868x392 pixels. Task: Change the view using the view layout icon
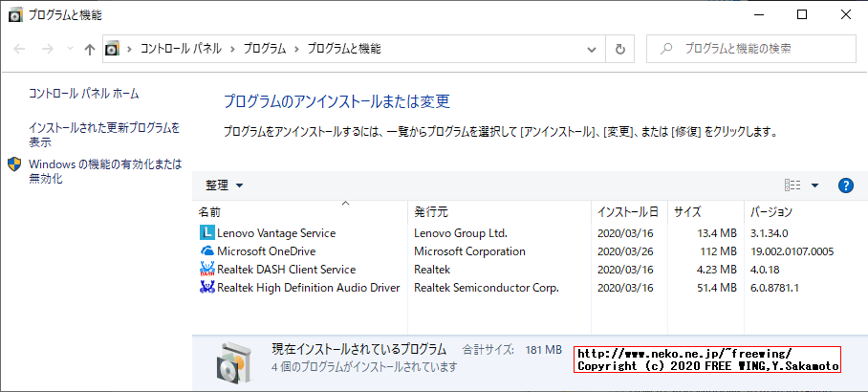pyautogui.click(x=792, y=185)
